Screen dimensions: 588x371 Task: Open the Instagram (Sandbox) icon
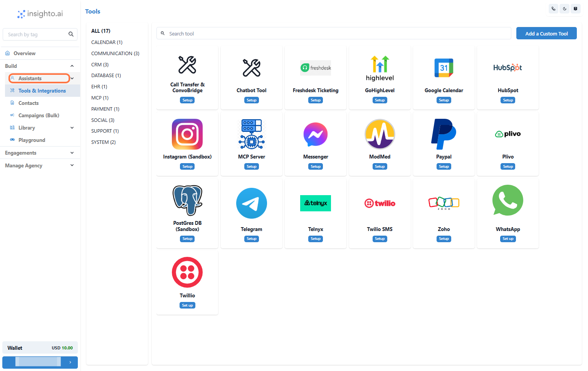coord(187,134)
